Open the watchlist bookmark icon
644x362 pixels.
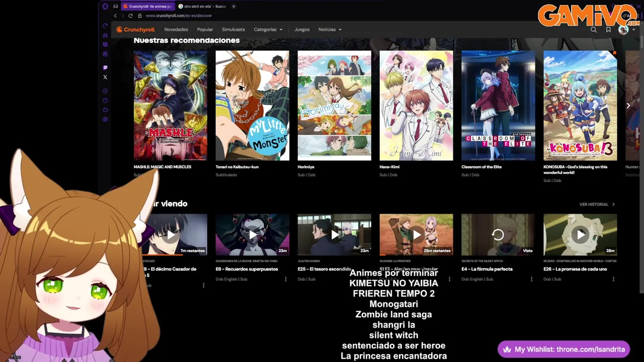[608, 30]
